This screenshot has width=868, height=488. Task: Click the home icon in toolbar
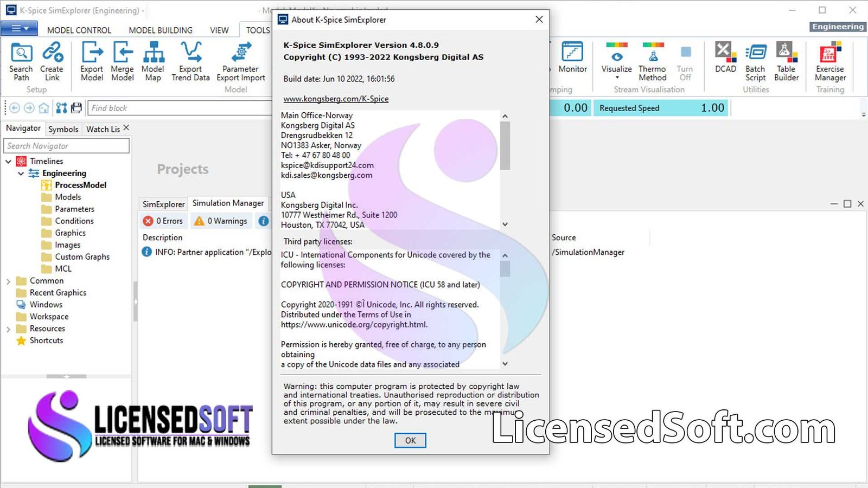pyautogui.click(x=44, y=108)
